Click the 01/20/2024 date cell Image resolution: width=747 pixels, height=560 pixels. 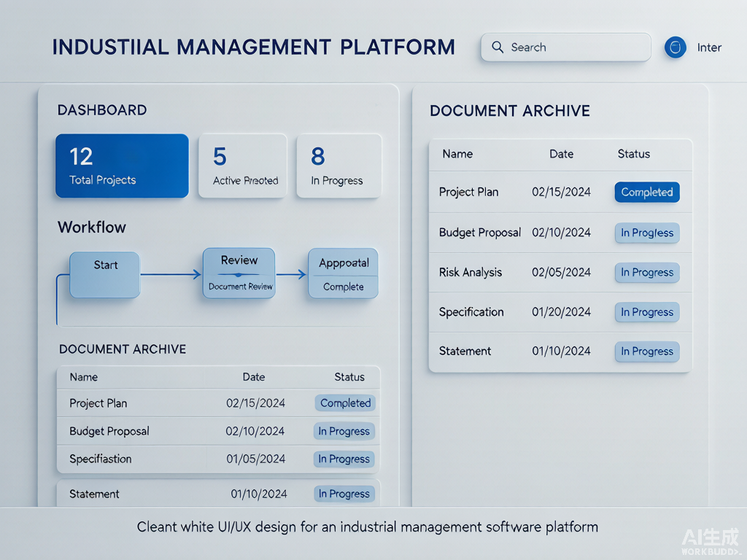pos(561,312)
